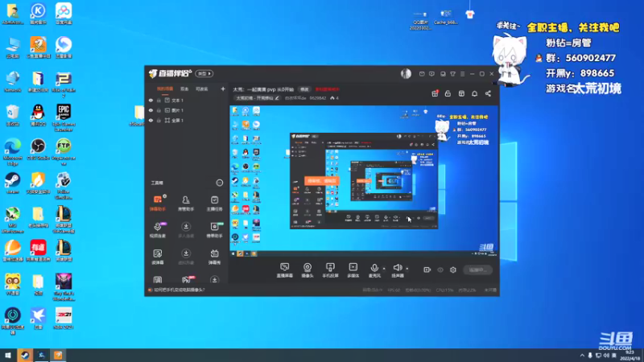Add 多媒体 multimedia source

click(x=353, y=270)
